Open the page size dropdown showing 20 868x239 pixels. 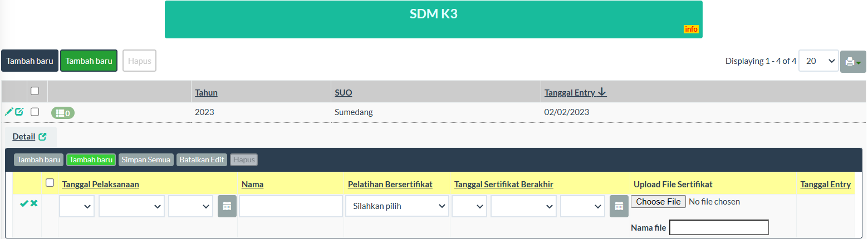tap(818, 61)
